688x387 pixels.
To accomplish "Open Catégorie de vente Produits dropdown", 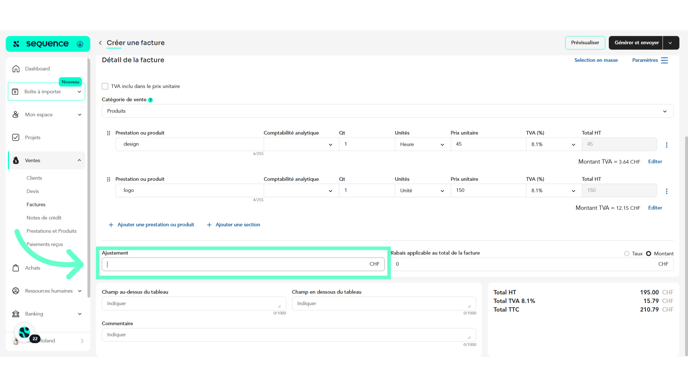I will tap(387, 111).
